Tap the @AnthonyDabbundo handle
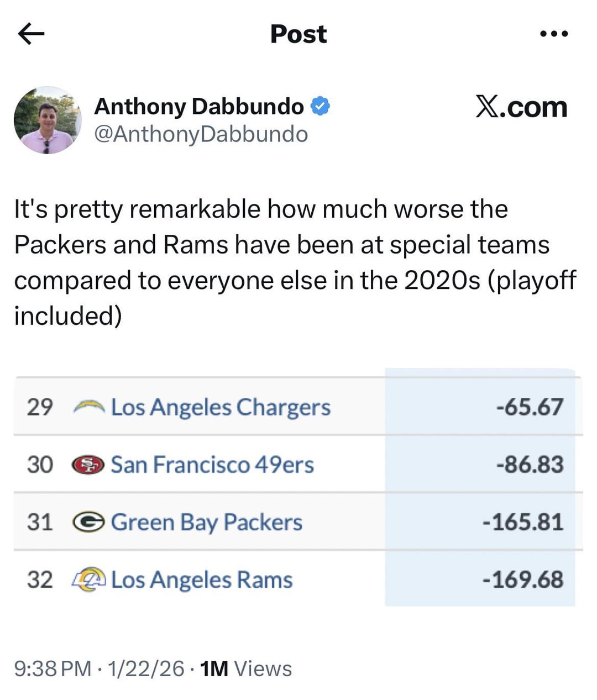Viewport: 597px width, 700px height. 201,134
